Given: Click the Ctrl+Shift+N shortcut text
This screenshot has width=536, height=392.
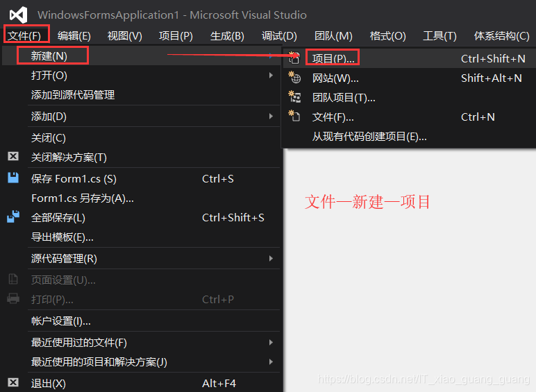Looking at the screenshot, I should [x=493, y=59].
